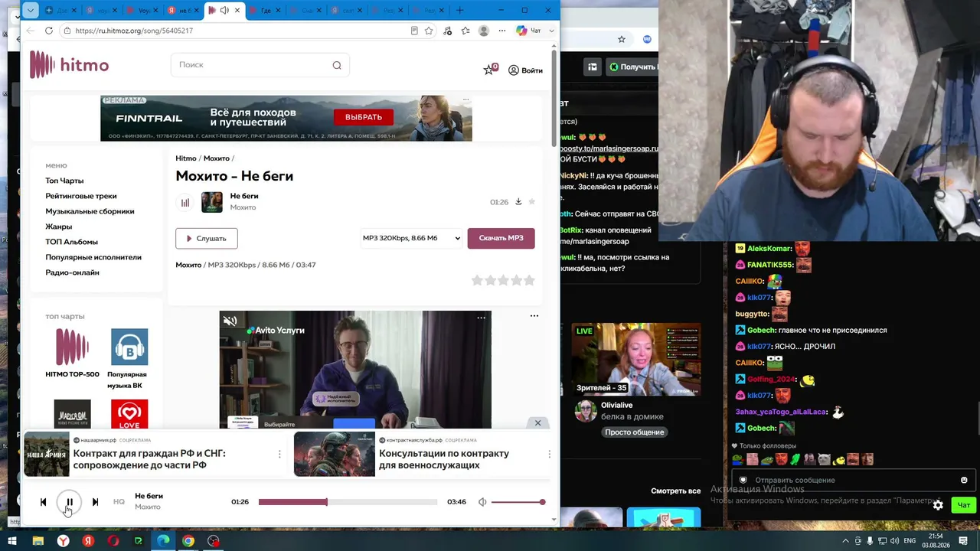The height and width of the screenshot is (551, 980).
Task: Open Радио-онлайн in the menu
Action: 72,272
